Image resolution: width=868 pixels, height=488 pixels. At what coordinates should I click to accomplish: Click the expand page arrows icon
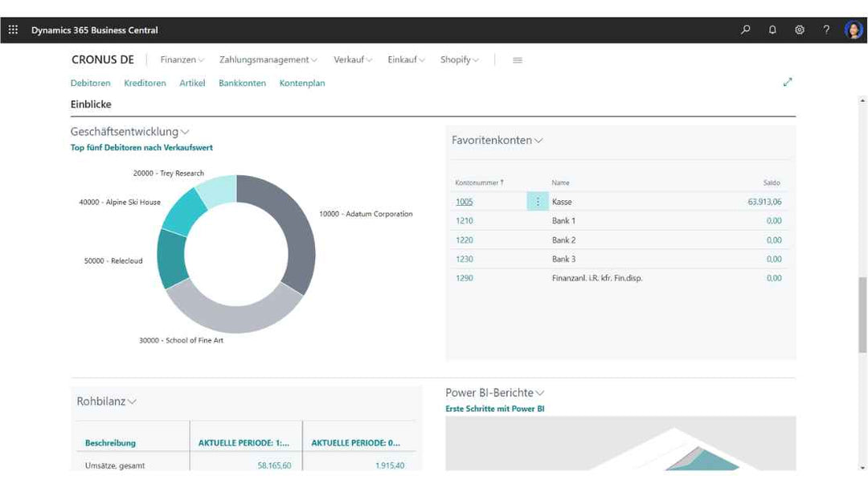788,82
